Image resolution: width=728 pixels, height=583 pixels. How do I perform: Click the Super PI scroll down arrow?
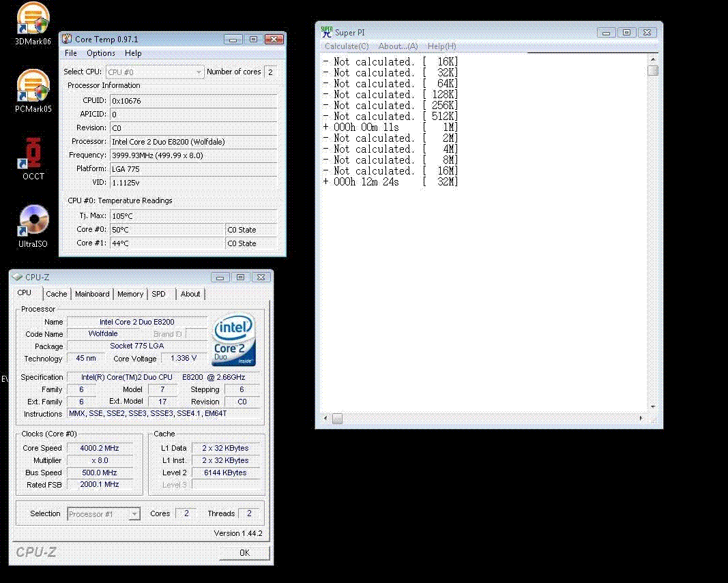[653, 406]
